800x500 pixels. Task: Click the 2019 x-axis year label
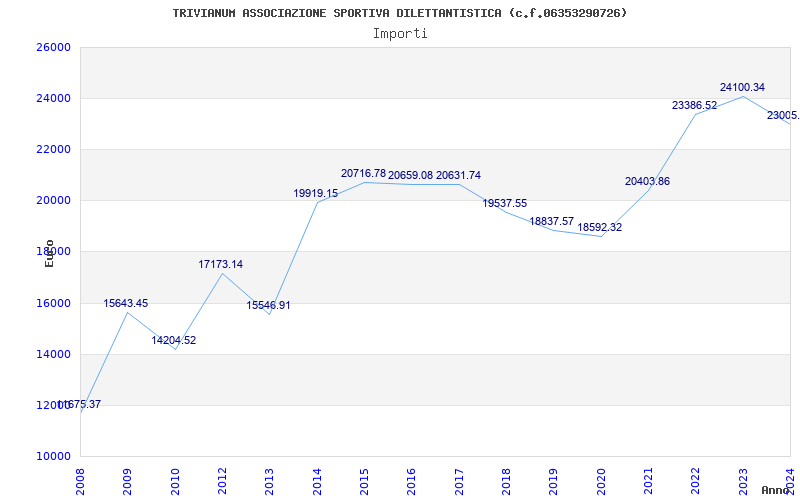click(x=554, y=481)
